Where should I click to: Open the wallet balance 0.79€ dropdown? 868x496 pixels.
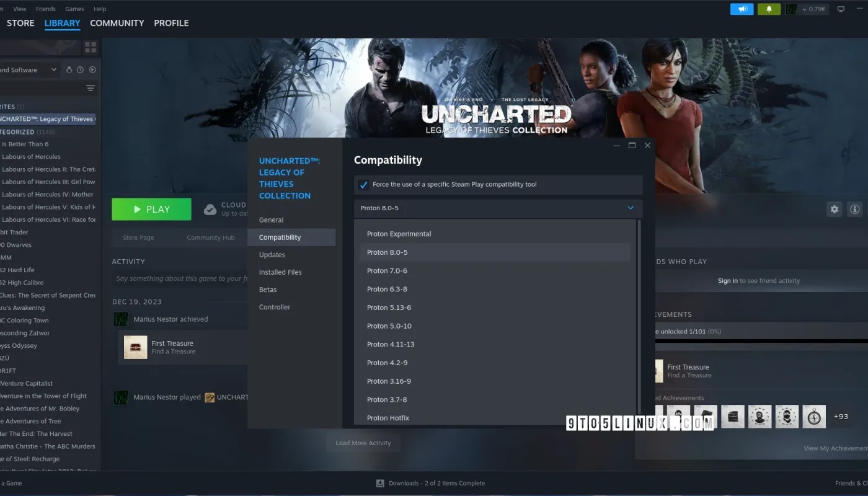[x=813, y=9]
